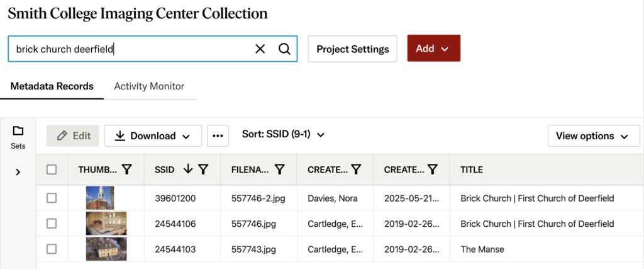
Task: Filter the Thumbnail column
Action: coord(127,169)
